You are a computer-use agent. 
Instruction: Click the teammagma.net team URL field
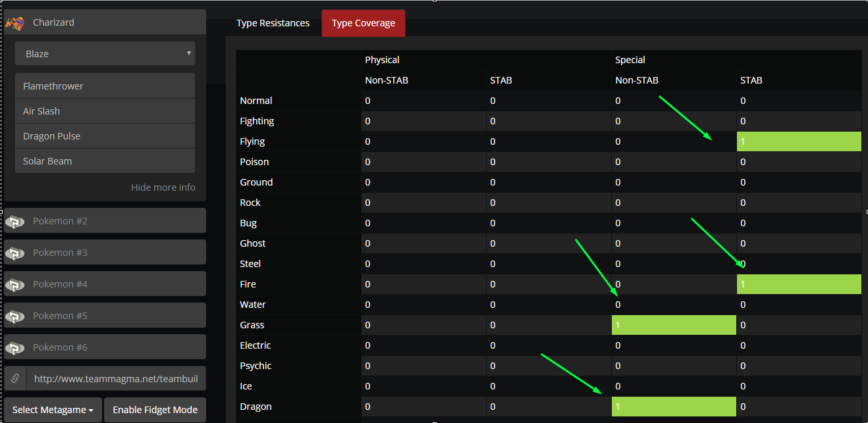116,379
